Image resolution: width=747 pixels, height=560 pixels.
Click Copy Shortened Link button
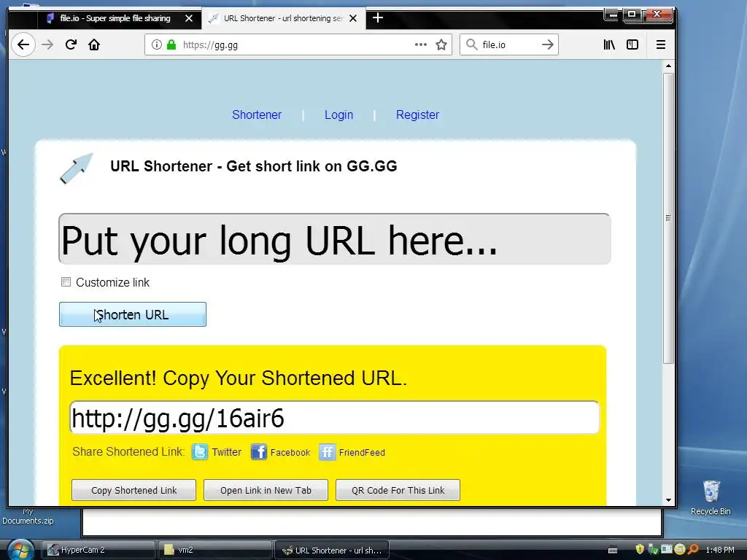click(x=134, y=490)
